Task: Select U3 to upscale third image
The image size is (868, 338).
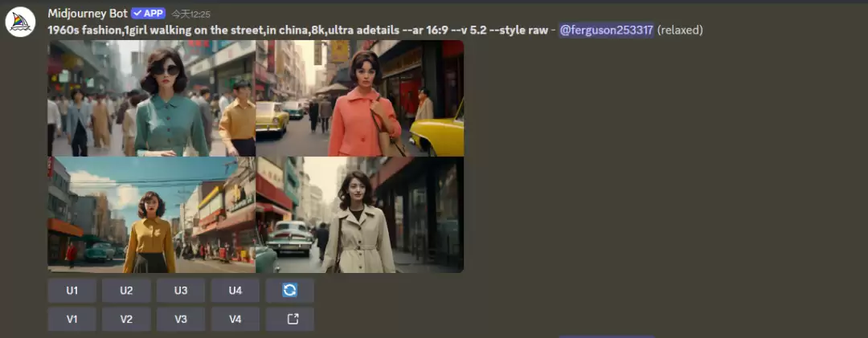Action: [181, 291]
